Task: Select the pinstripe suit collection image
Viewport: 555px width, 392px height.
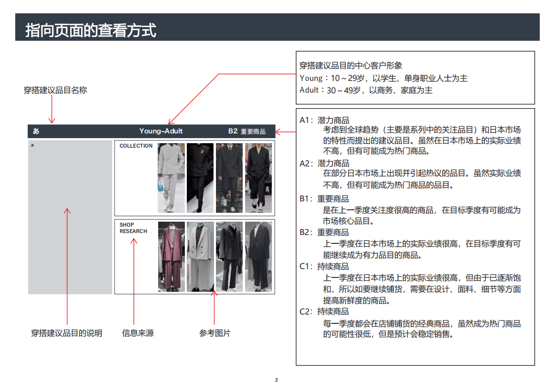Action: click(200, 178)
